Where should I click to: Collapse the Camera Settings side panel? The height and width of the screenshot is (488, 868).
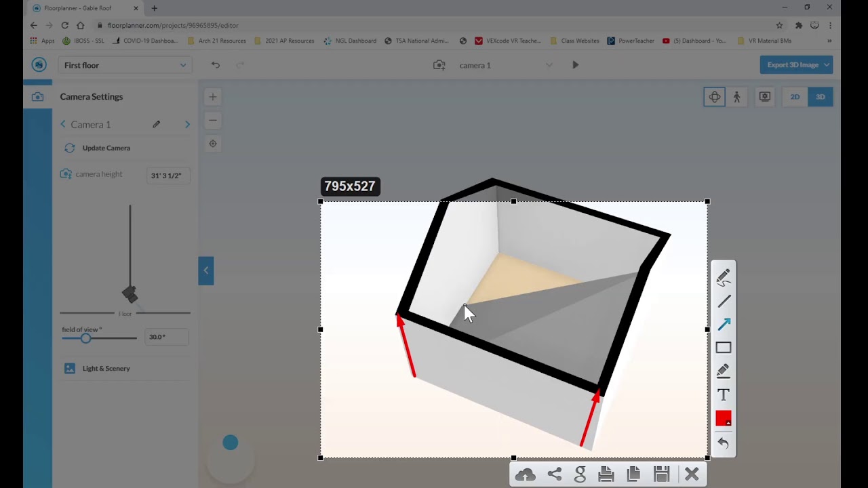(206, 270)
